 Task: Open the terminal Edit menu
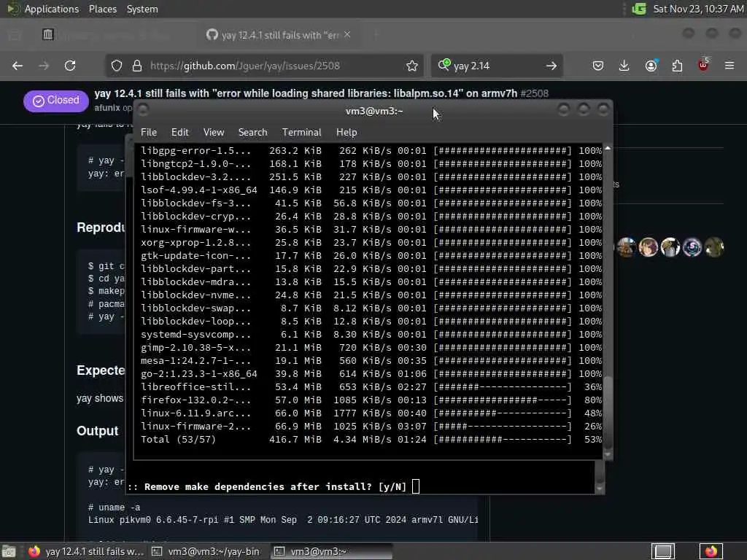click(x=179, y=133)
